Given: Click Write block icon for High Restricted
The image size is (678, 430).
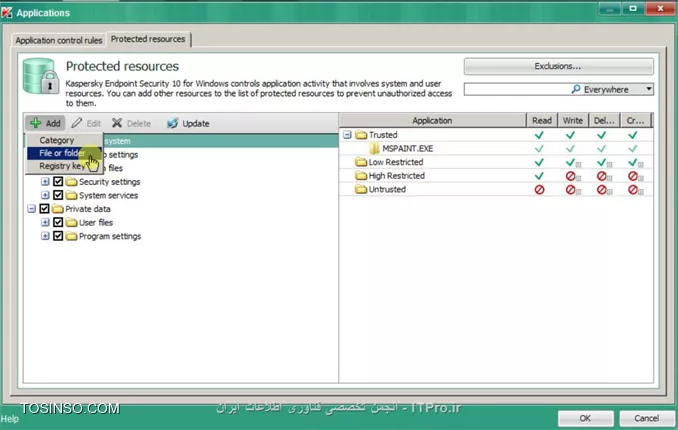Looking at the screenshot, I should tap(570, 176).
